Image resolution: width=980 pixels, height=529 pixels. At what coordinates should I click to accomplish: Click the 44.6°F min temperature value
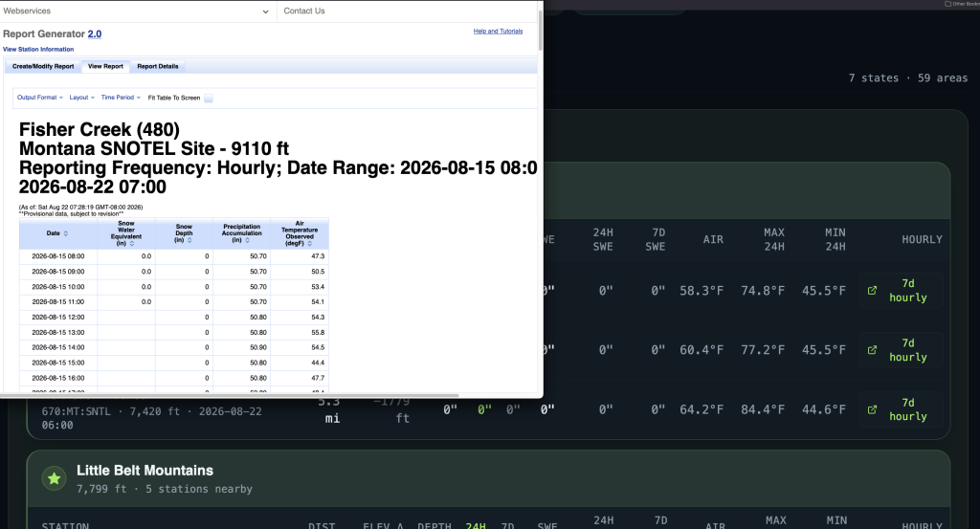tap(824, 409)
